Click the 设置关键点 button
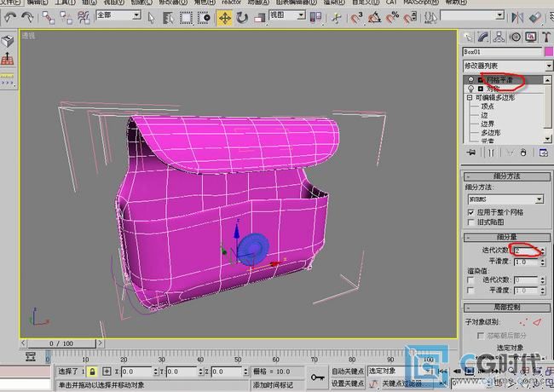 pyautogui.click(x=348, y=383)
